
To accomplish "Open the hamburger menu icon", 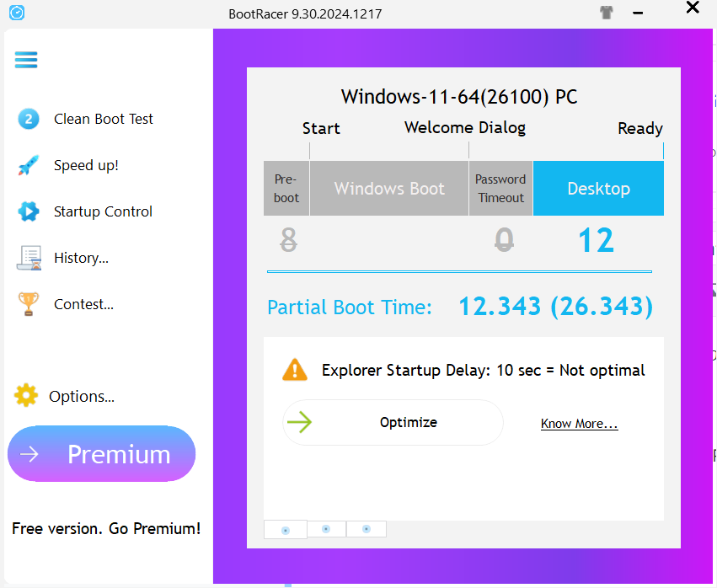I will [26, 60].
